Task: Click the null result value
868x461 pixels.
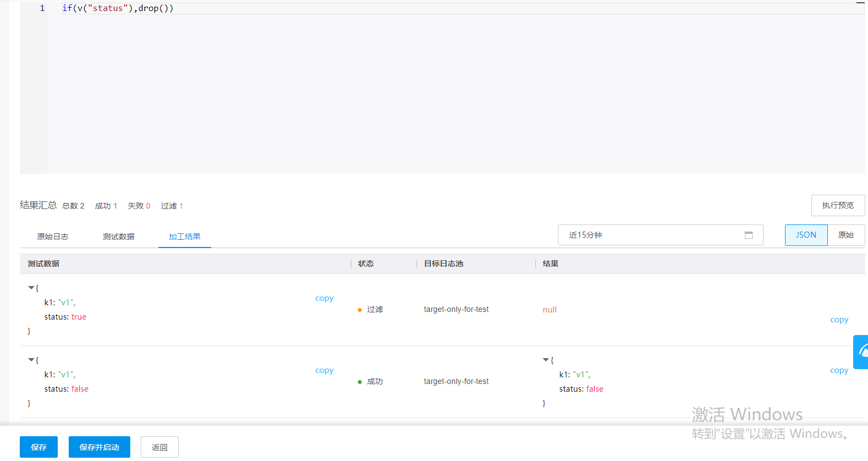Action: (550, 310)
